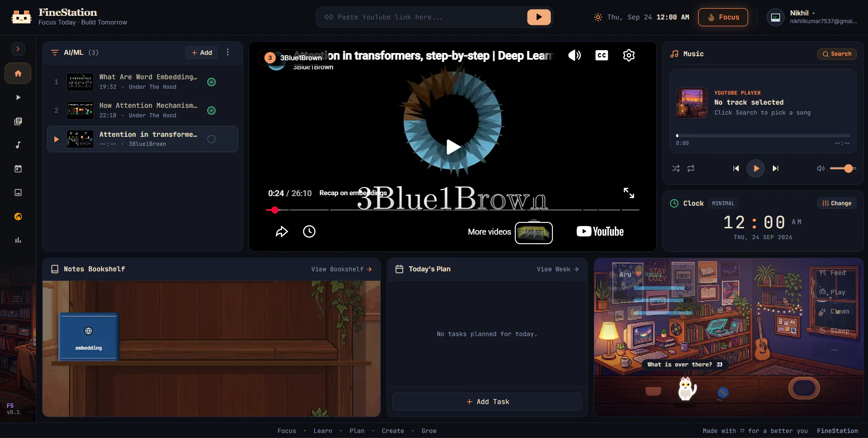Mark Attention in transformers video as complete
Viewport: 868px width, 438px height.
(211, 139)
